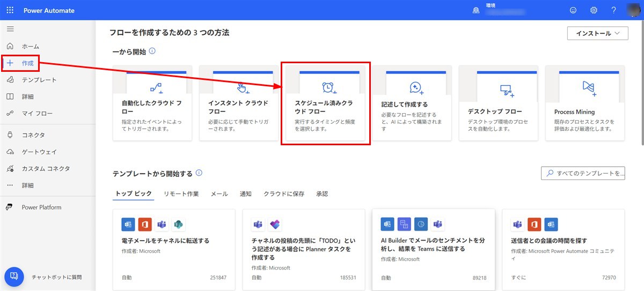Click the デスクトップ フロー monitor icon
The image size is (644, 291).
(507, 90)
